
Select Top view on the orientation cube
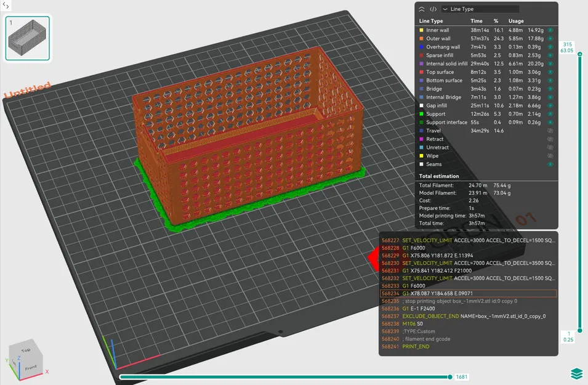tap(26, 350)
